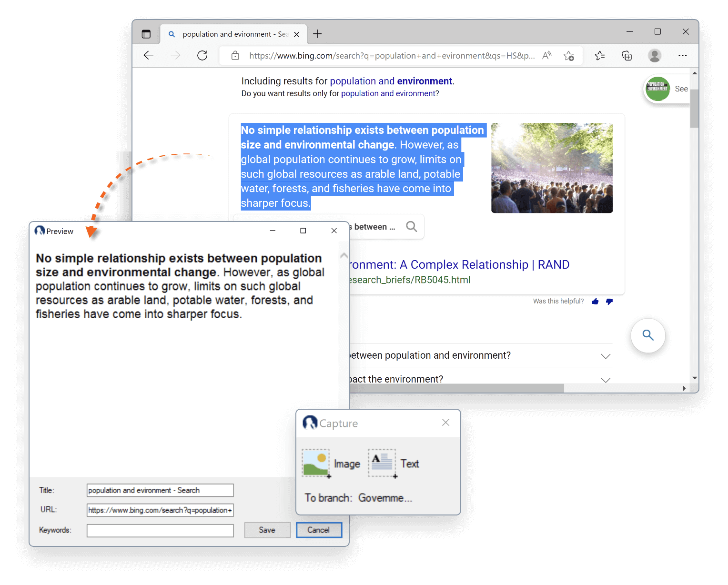The image size is (728, 585).
Task: Click the bing.com address bar URL
Action: click(x=392, y=56)
